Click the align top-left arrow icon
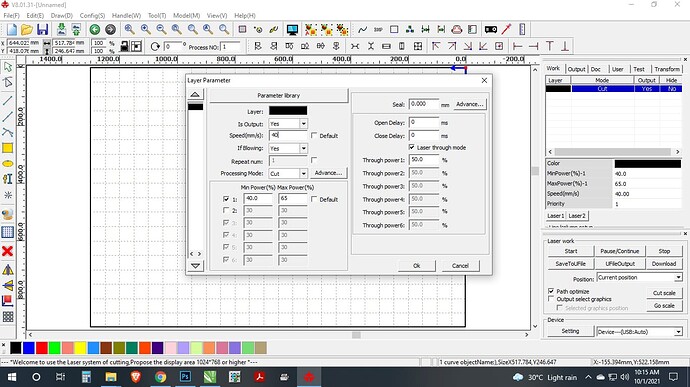 436,46
